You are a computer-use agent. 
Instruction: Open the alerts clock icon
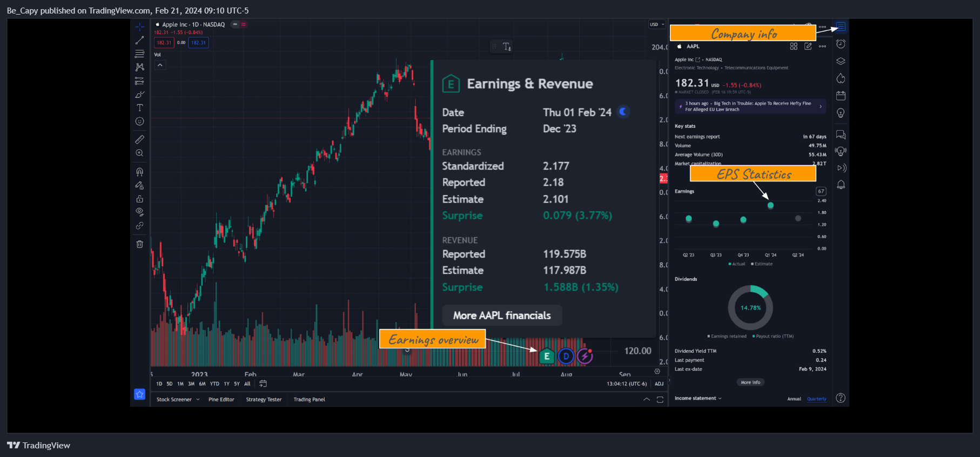pyautogui.click(x=841, y=44)
